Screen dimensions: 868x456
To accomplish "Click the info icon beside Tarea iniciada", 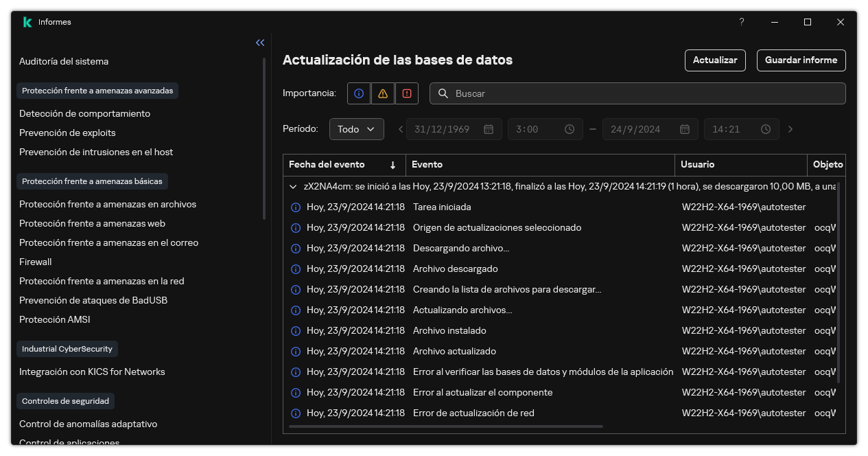I will pos(295,207).
